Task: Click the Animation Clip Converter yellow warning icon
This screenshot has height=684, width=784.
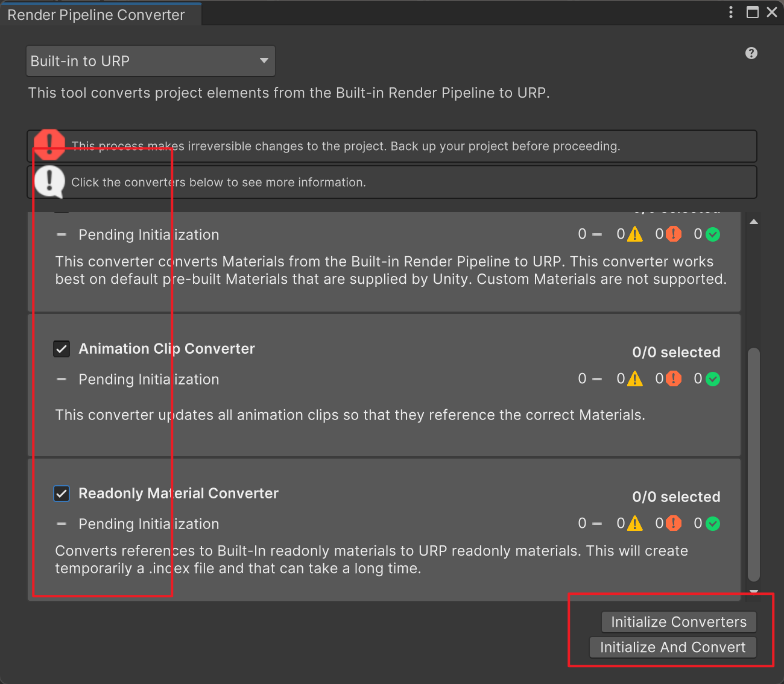Action: [x=634, y=379]
